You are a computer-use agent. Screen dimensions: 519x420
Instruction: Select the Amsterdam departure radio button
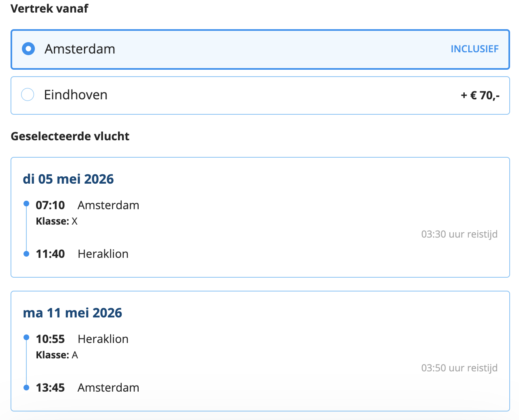click(x=28, y=49)
